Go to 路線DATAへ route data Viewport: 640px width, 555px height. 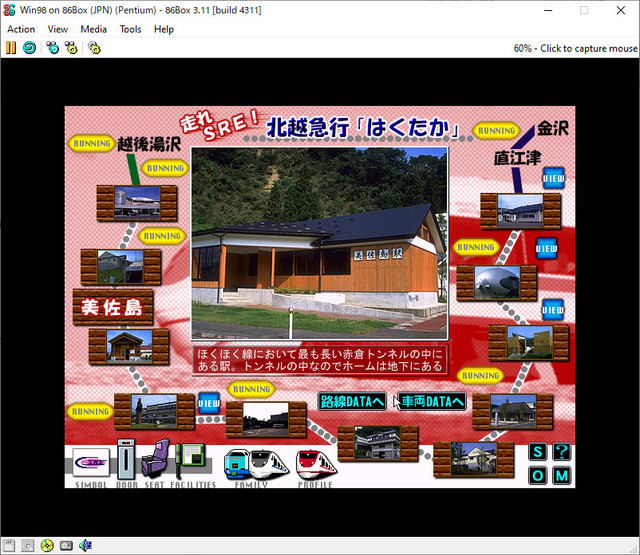coord(352,402)
